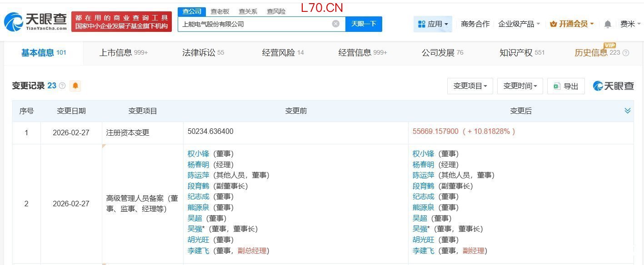Open the 开通会员 membership dropdown
644x265 pixels.
coord(572,24)
